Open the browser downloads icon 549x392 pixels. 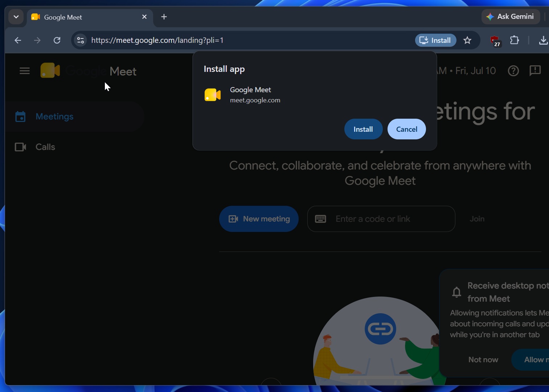(x=543, y=40)
